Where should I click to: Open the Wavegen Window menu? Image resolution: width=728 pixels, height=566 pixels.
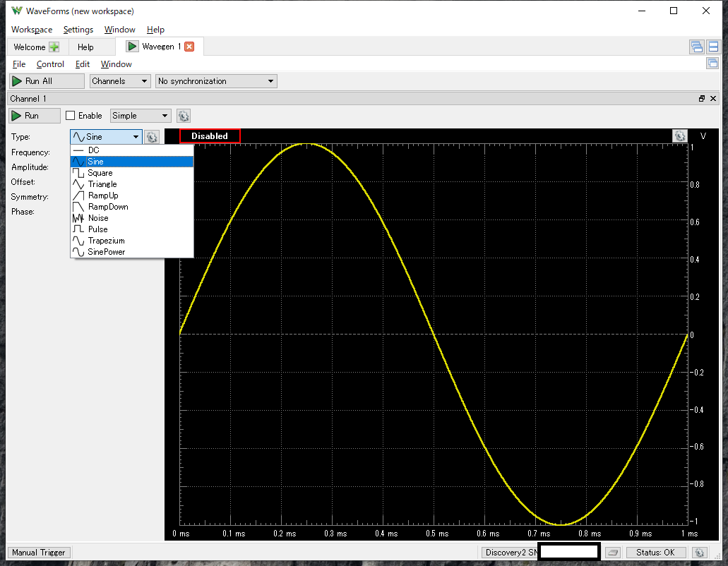(116, 64)
